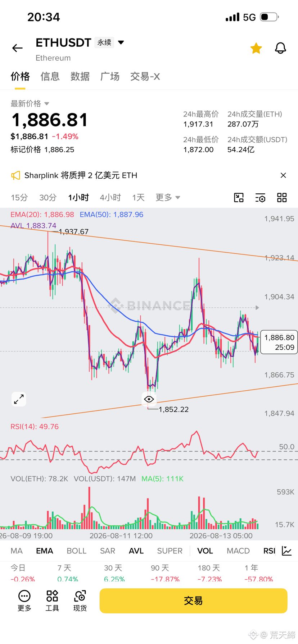
Task: Tap the 24h最高价 1,917.31 value
Action: pos(198,124)
